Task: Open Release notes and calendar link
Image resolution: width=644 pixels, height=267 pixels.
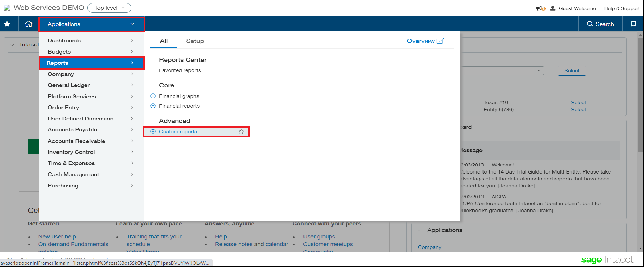Action: coord(252,244)
